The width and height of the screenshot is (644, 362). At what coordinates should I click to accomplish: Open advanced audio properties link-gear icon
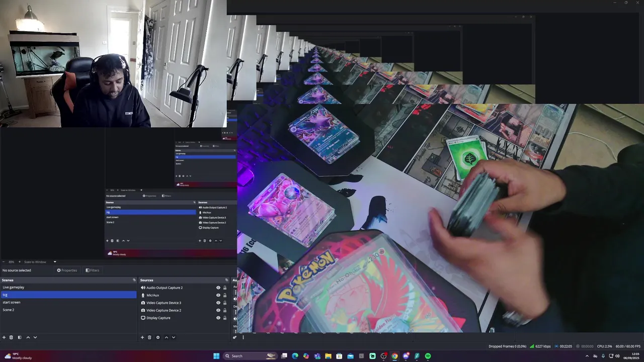click(x=234, y=337)
